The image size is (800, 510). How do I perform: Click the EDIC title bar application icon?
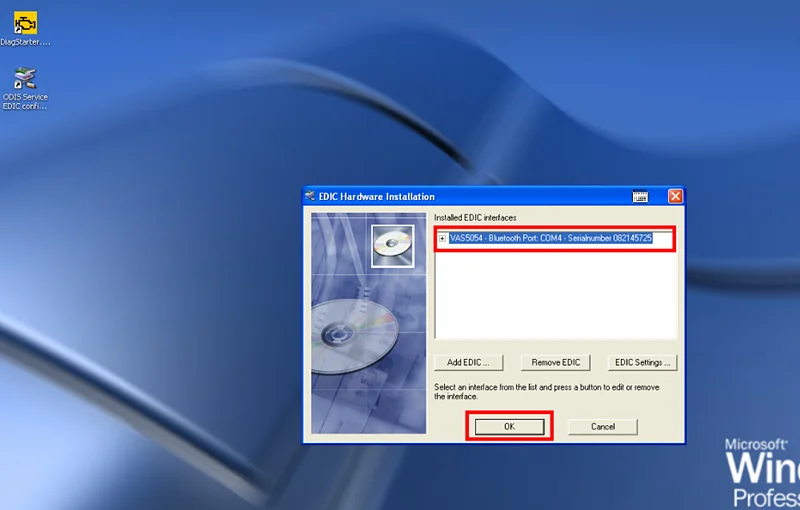click(x=310, y=196)
